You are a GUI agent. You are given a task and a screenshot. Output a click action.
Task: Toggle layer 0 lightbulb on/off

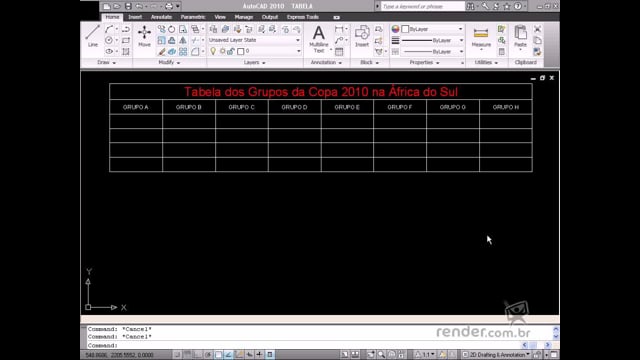(213, 51)
